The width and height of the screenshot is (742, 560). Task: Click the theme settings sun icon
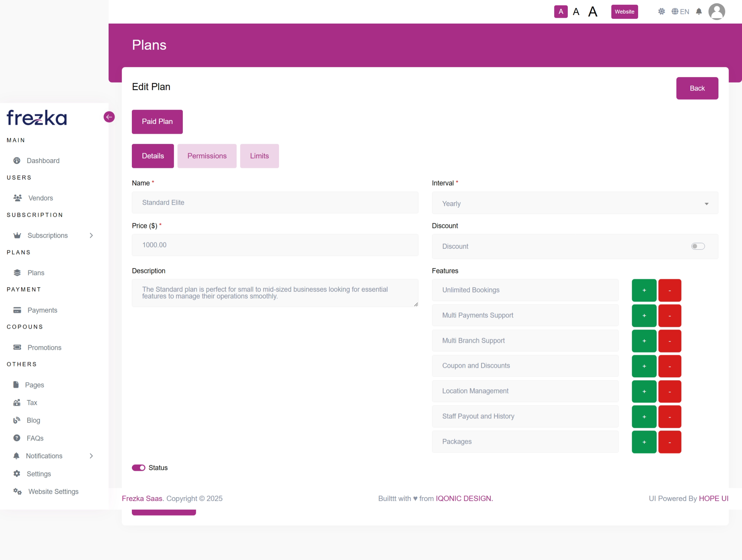[661, 12]
